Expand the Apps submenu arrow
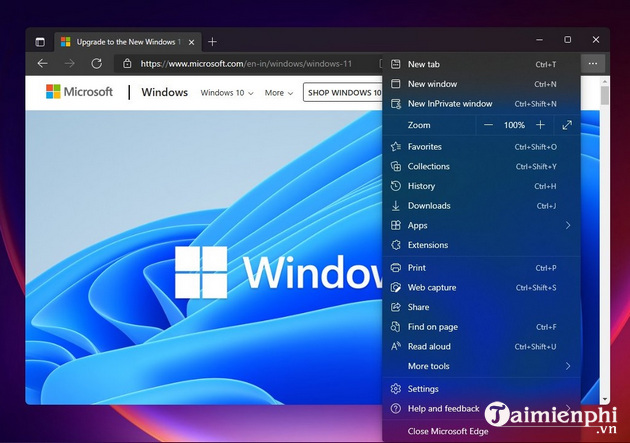 point(568,225)
